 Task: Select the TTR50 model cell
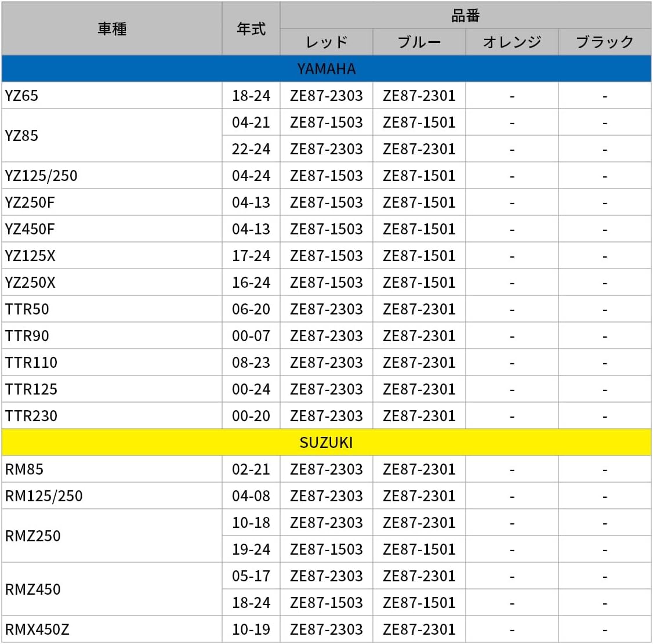pyautogui.click(x=111, y=309)
